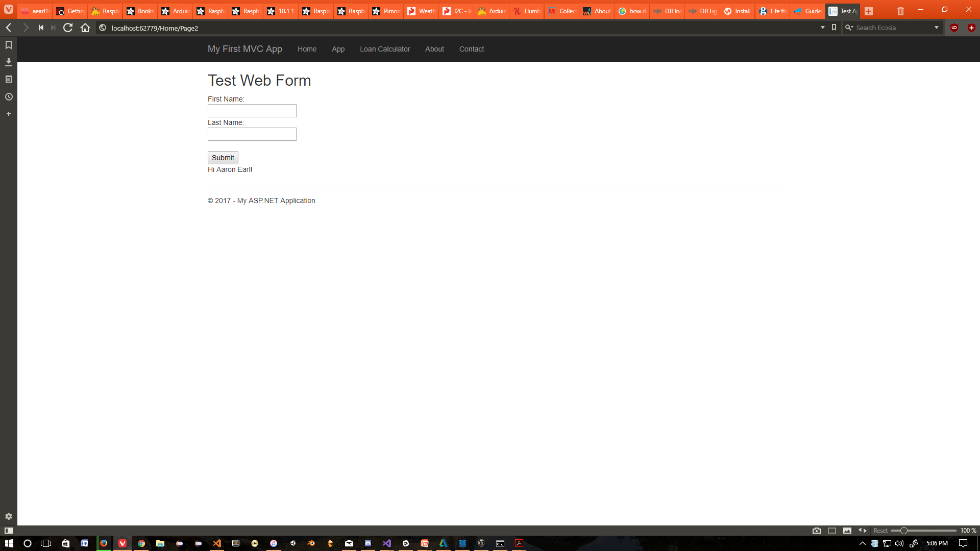This screenshot has height=551, width=980.
Task: Take a page capture with the camera icon
Action: (817, 531)
